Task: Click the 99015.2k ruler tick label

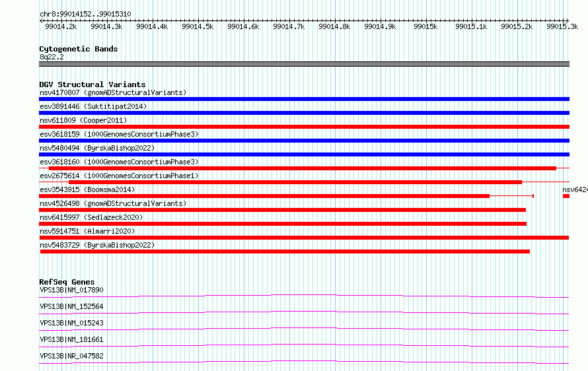Action: [517, 26]
